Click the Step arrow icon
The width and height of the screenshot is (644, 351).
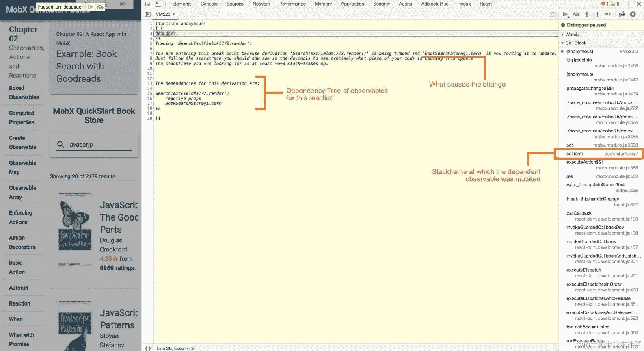pos(608,14)
